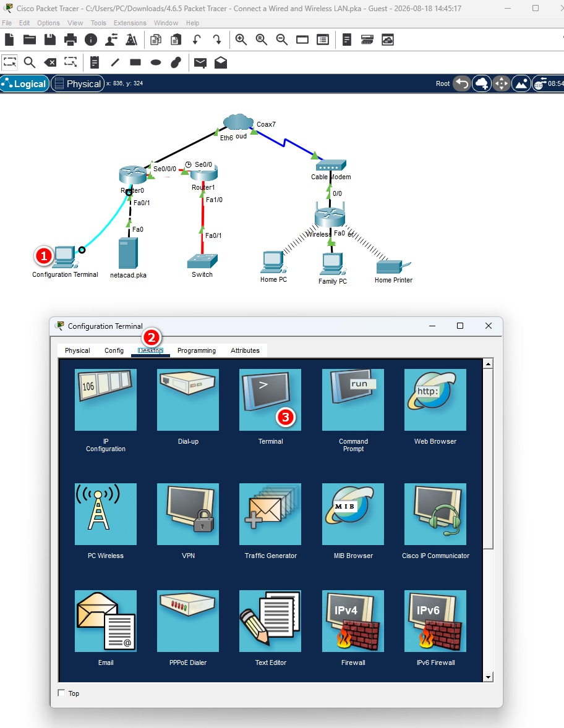Add a complex PDU open envelope

[221, 62]
